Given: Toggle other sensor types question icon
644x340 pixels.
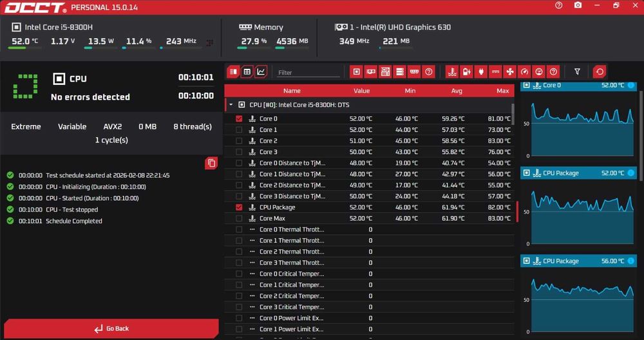Looking at the screenshot, I should tap(553, 72).
